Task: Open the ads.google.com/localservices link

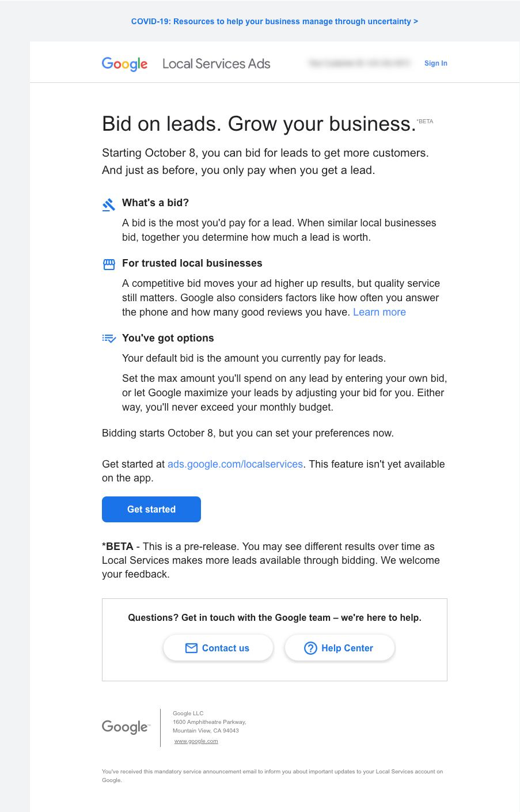Action: 235,464
